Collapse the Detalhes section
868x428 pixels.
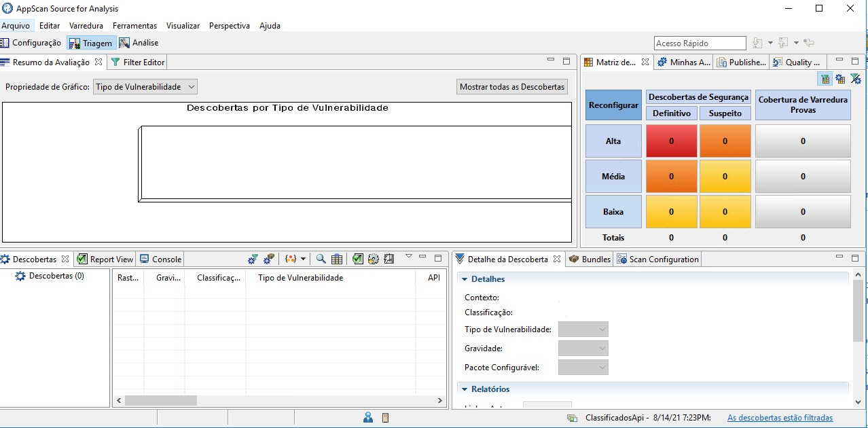coord(465,279)
